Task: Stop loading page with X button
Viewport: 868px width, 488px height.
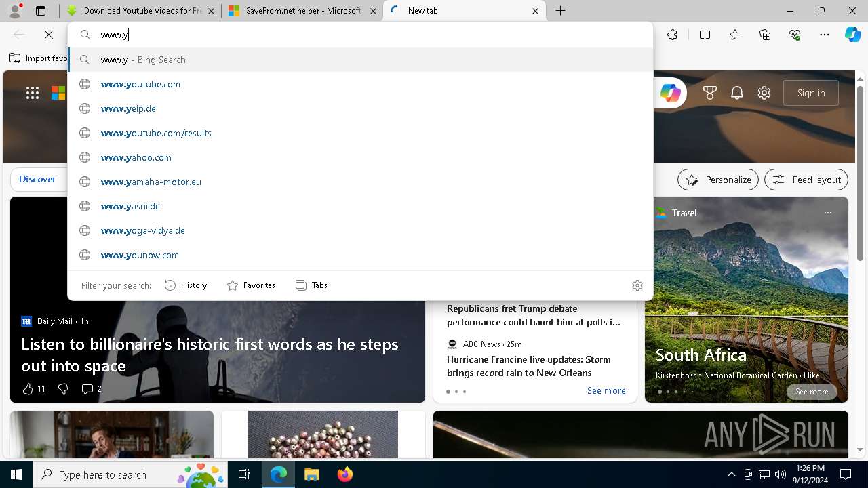Action: (x=49, y=35)
